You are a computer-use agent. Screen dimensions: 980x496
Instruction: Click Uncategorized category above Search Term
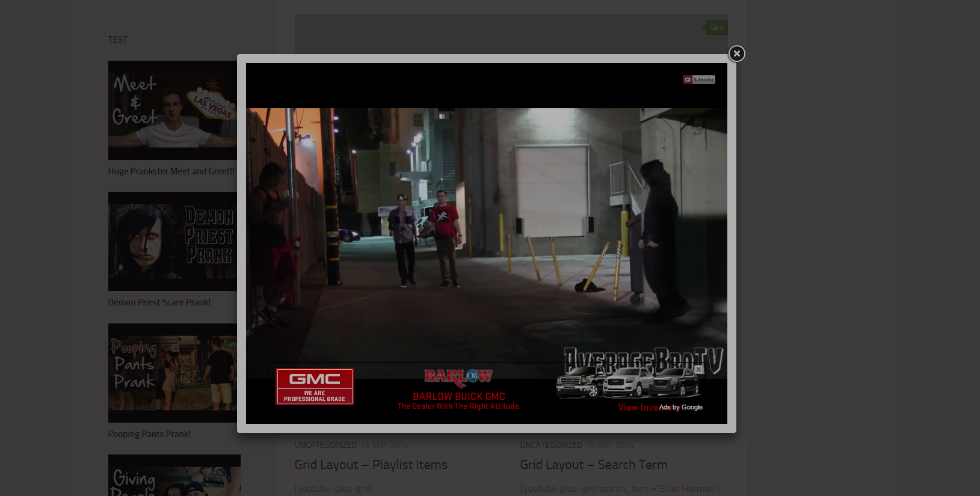tap(551, 445)
